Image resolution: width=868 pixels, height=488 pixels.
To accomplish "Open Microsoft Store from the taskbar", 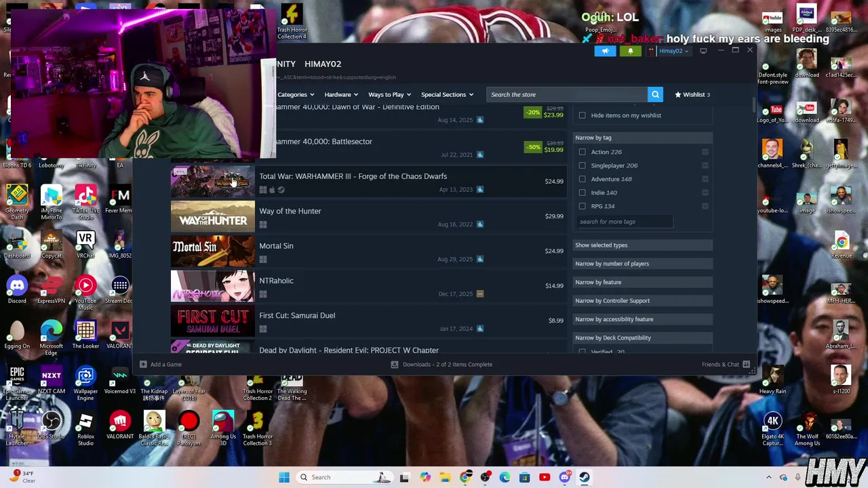I will pos(524,477).
